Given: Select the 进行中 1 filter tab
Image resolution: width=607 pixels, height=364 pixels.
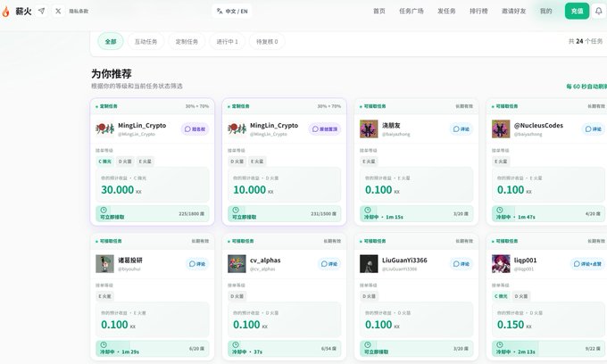Looking at the screenshot, I should 228,41.
